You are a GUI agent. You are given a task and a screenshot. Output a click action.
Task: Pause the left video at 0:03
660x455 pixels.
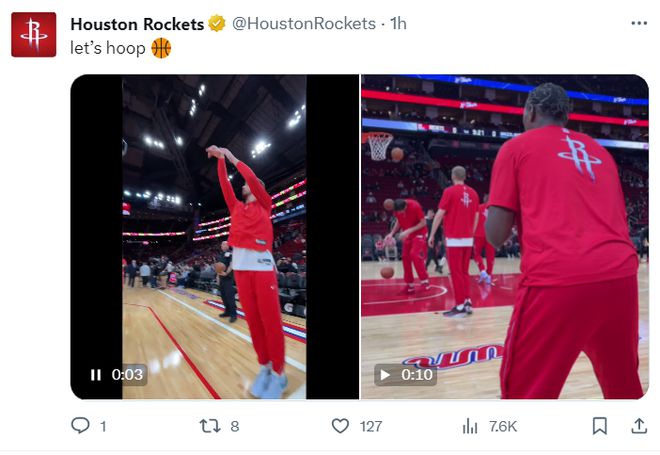pyautogui.click(x=96, y=375)
